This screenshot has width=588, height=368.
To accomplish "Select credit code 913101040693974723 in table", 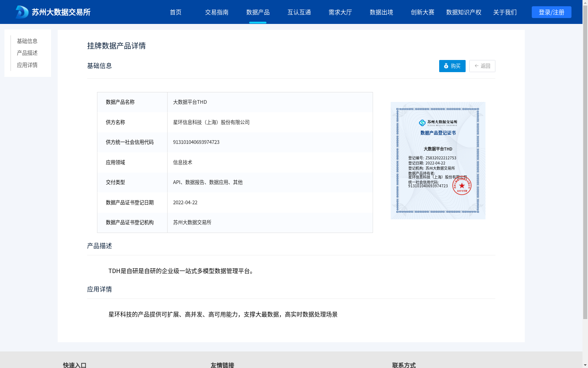I will [196, 142].
